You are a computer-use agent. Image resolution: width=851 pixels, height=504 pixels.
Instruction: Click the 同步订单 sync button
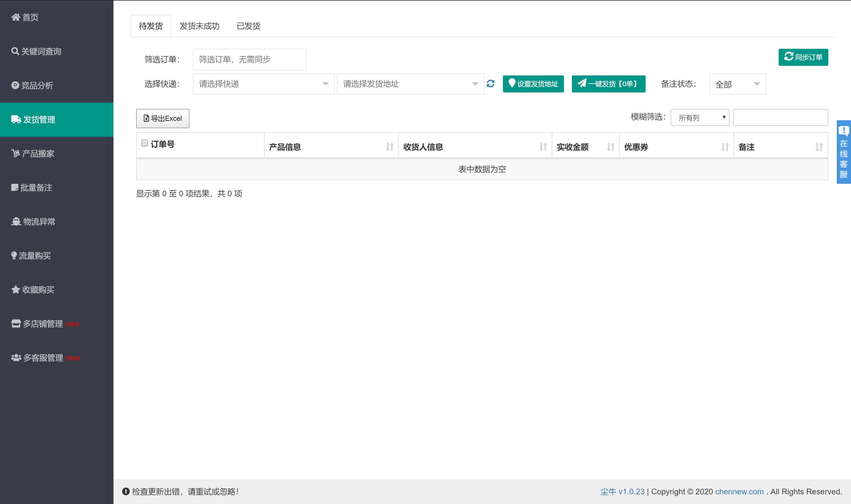click(x=803, y=57)
